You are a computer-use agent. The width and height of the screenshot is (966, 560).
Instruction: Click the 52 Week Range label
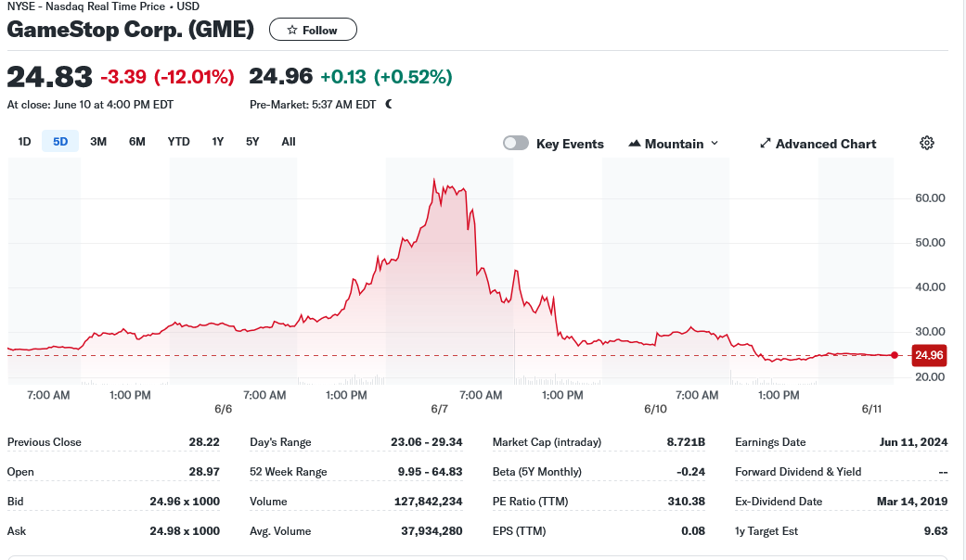pos(289,471)
